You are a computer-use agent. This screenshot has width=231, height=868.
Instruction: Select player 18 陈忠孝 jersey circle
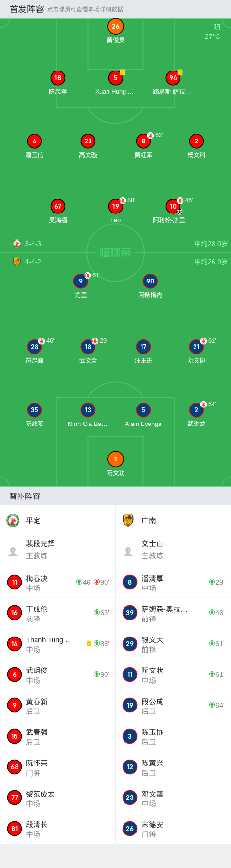pyautogui.click(x=57, y=78)
